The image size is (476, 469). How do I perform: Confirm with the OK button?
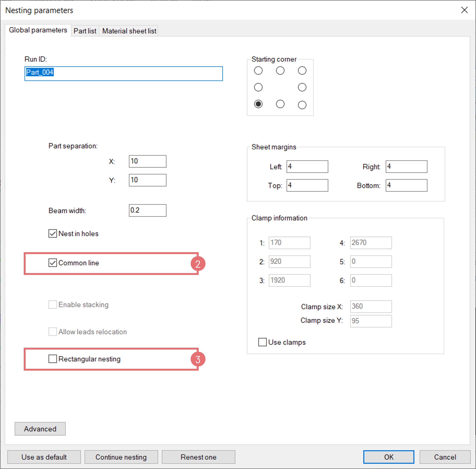[389, 457]
